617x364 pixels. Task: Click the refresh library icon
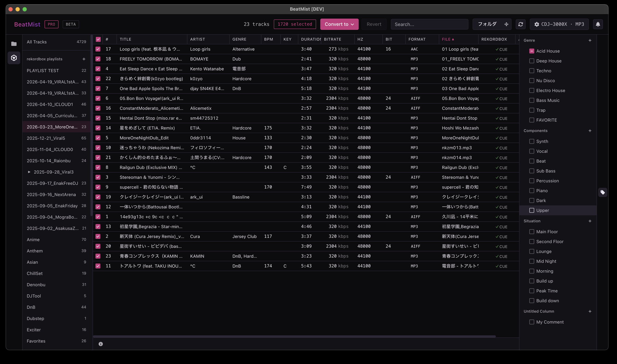point(521,24)
